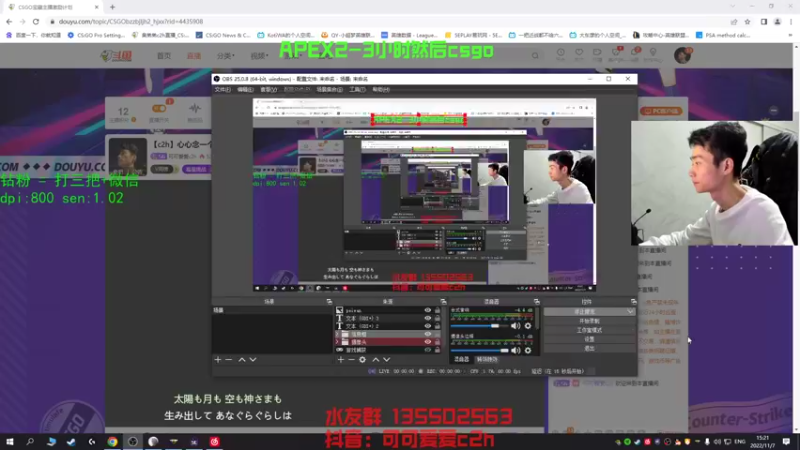Add a new scene with the plus icon in OBS Scenes panel
This screenshot has height=450, width=800.
coord(218,360)
